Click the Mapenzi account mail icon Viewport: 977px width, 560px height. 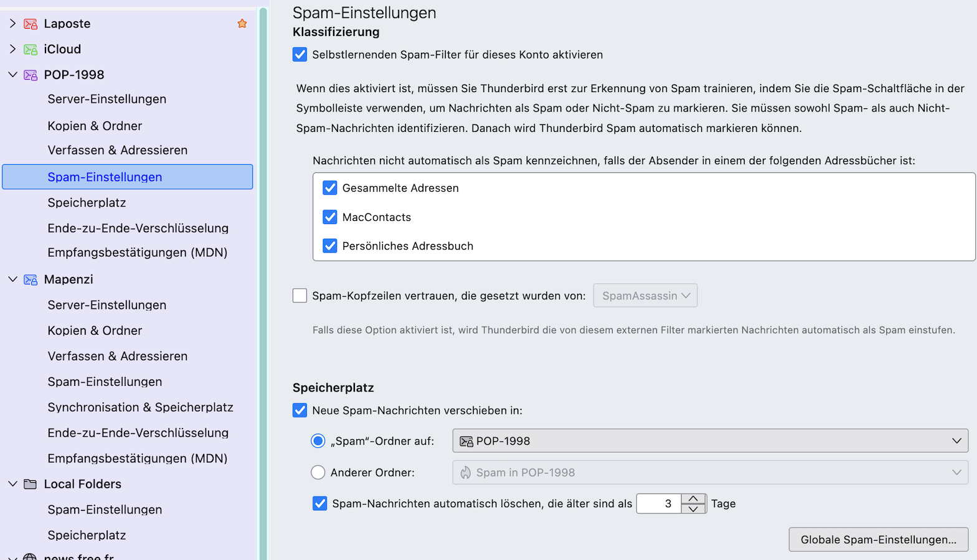coord(31,279)
